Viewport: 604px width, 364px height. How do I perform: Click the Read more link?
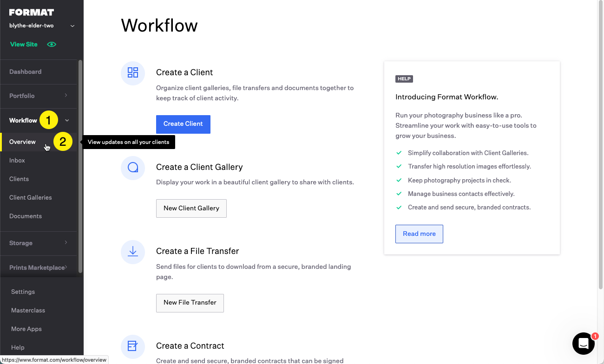tap(419, 234)
